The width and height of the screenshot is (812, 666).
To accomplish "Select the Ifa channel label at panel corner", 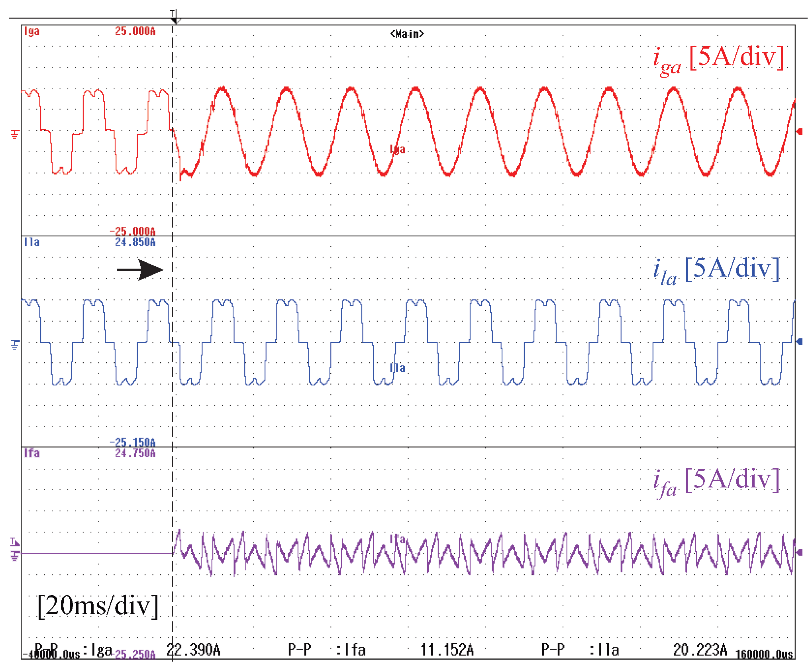I will [x=32, y=453].
